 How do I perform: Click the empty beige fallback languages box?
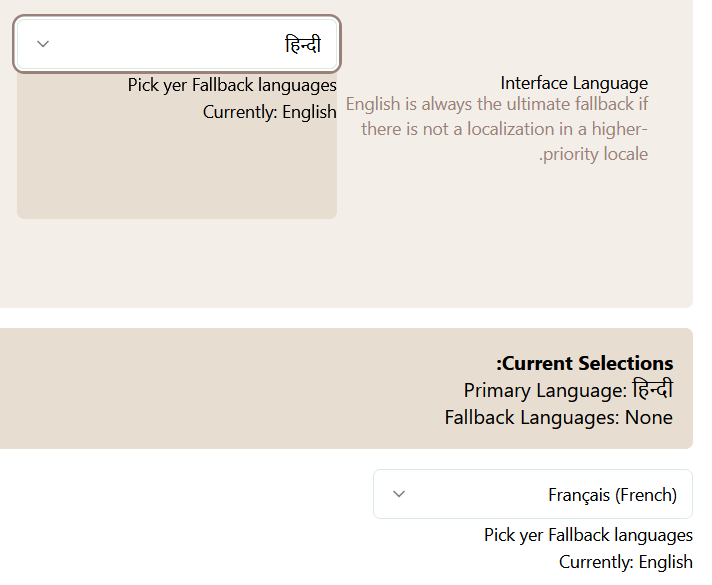[x=177, y=170]
